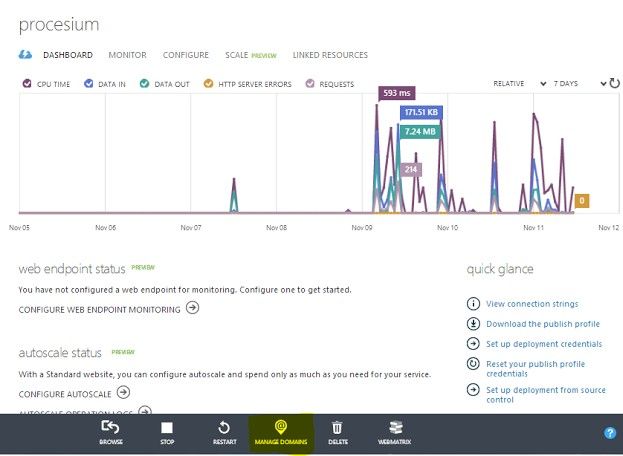Go to the Scale tab
The image size is (623, 456).
point(237,55)
